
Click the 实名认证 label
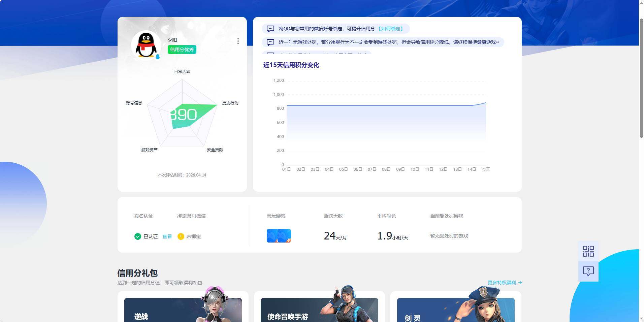[x=143, y=216]
